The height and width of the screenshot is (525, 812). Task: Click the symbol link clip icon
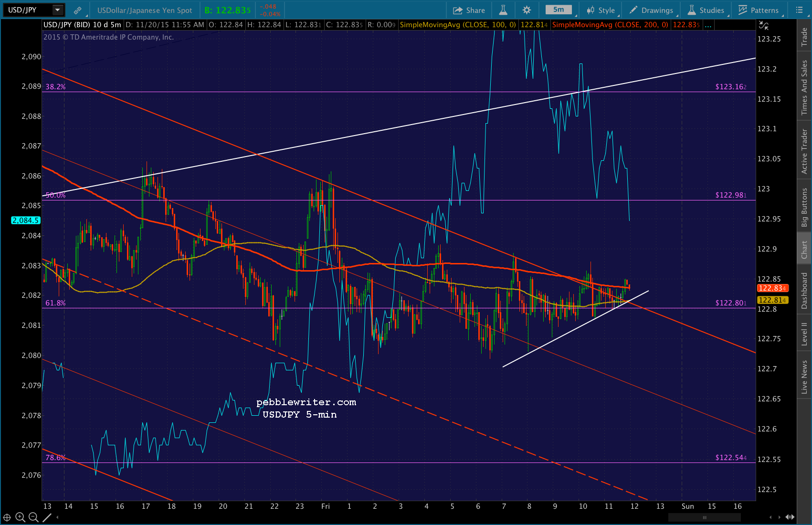coord(77,10)
